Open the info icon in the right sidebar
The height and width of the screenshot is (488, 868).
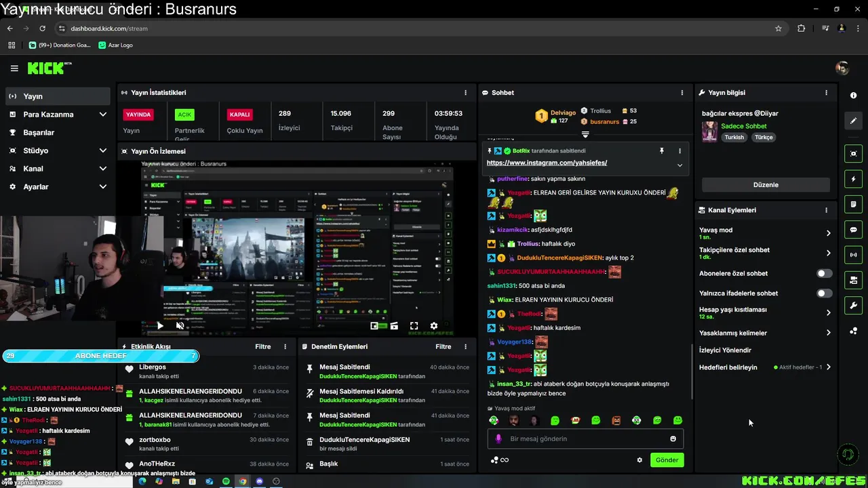[x=853, y=96]
